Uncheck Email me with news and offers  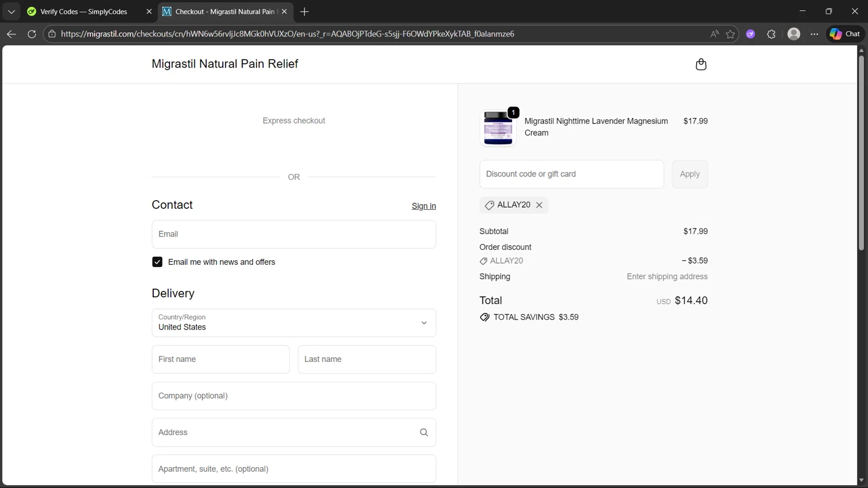tap(157, 262)
